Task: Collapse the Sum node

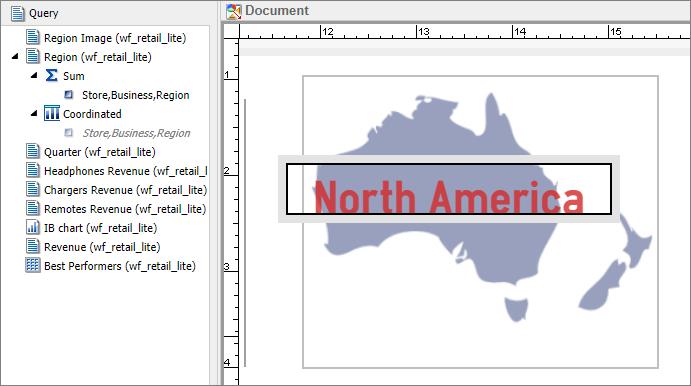Action: [34, 75]
